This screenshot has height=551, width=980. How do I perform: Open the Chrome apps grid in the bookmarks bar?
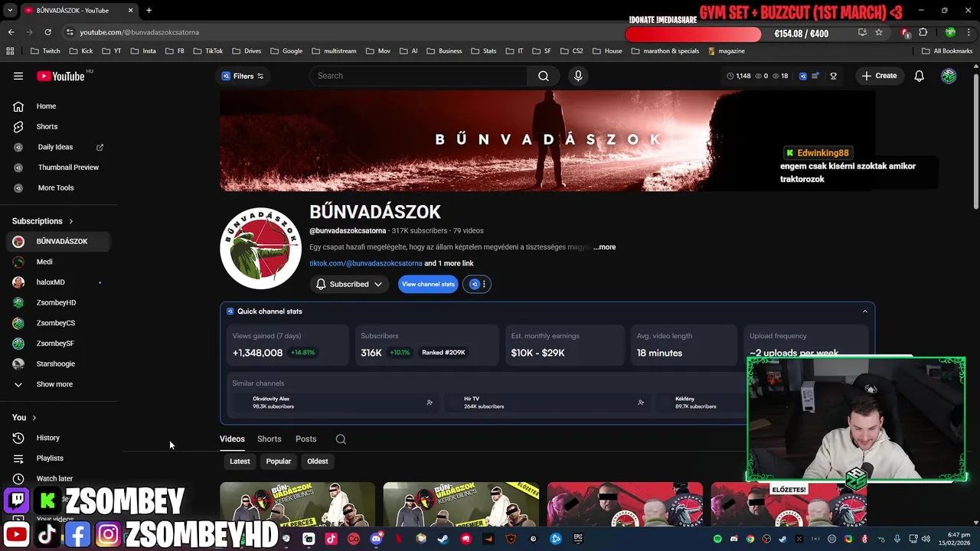[x=10, y=51]
